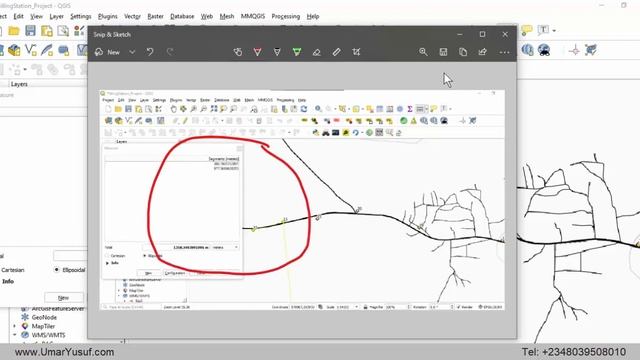Open QGIS Style Manager icon
The image size is (640, 360).
pos(79,31)
